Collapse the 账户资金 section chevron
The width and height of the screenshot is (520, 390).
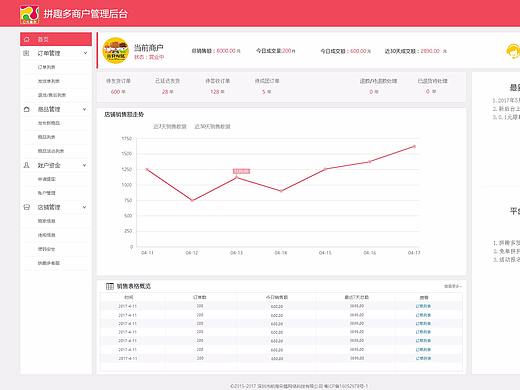(x=85, y=165)
